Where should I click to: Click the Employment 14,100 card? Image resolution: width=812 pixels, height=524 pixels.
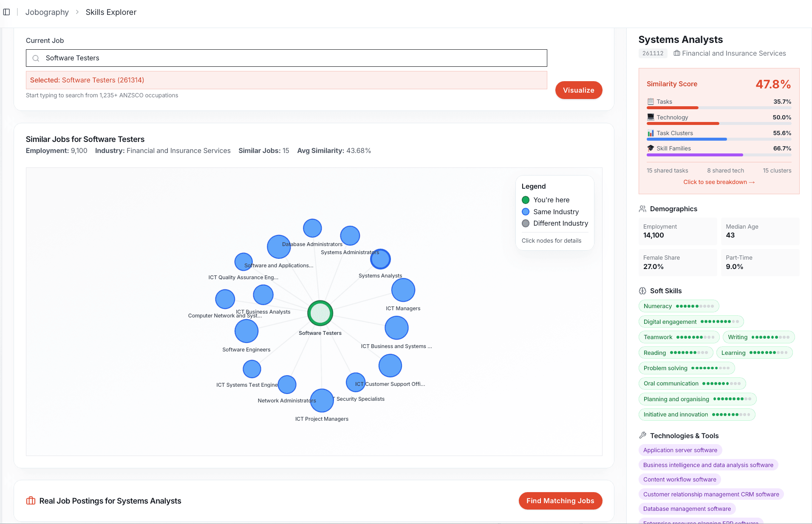[677, 231]
